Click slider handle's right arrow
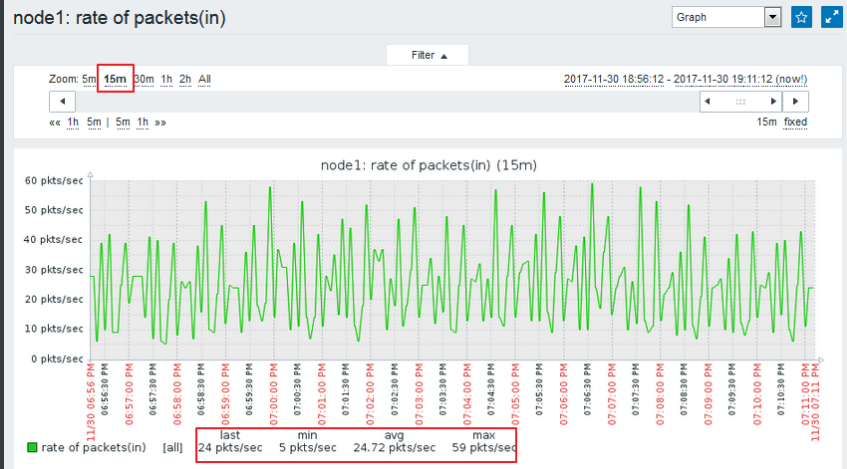This screenshot has width=847, height=469. point(774,102)
